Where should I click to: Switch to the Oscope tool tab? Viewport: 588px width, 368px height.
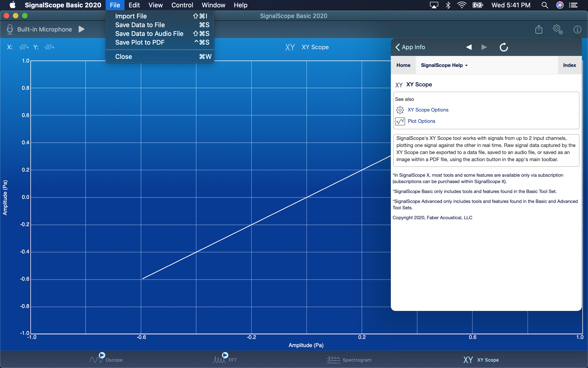(106, 359)
